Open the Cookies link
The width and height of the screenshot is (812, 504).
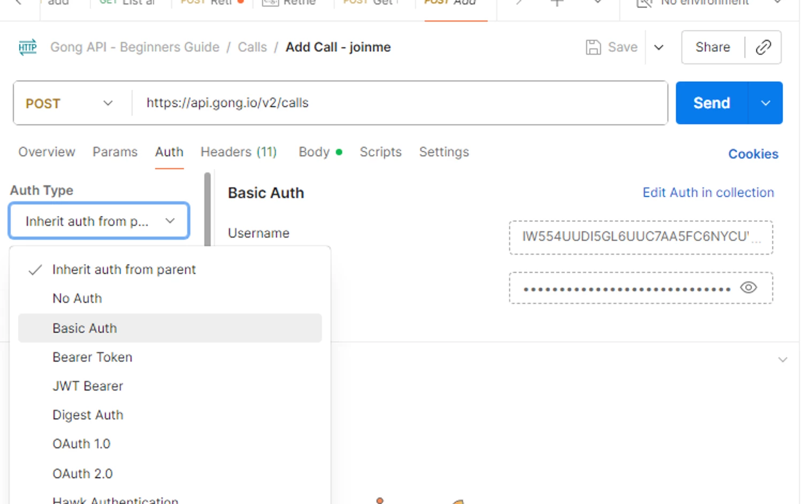click(x=753, y=154)
